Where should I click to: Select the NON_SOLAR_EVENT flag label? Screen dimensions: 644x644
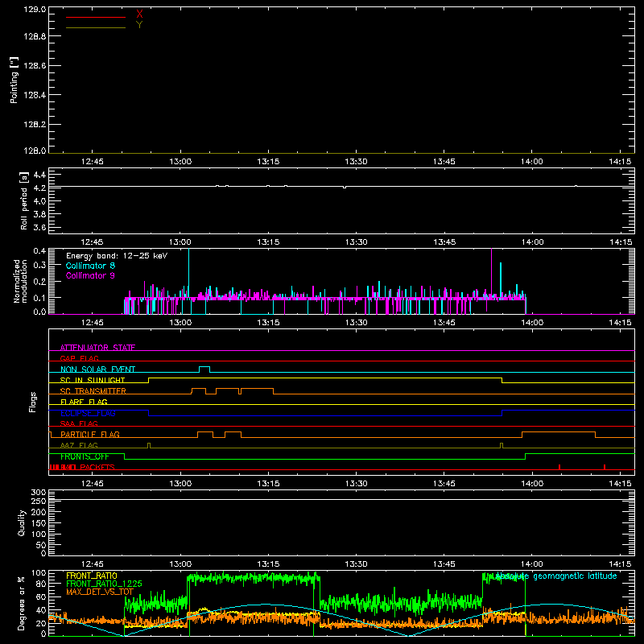tap(97, 369)
